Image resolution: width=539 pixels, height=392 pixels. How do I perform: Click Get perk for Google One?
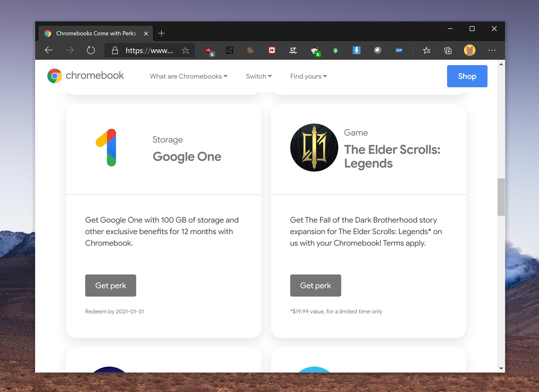click(110, 285)
